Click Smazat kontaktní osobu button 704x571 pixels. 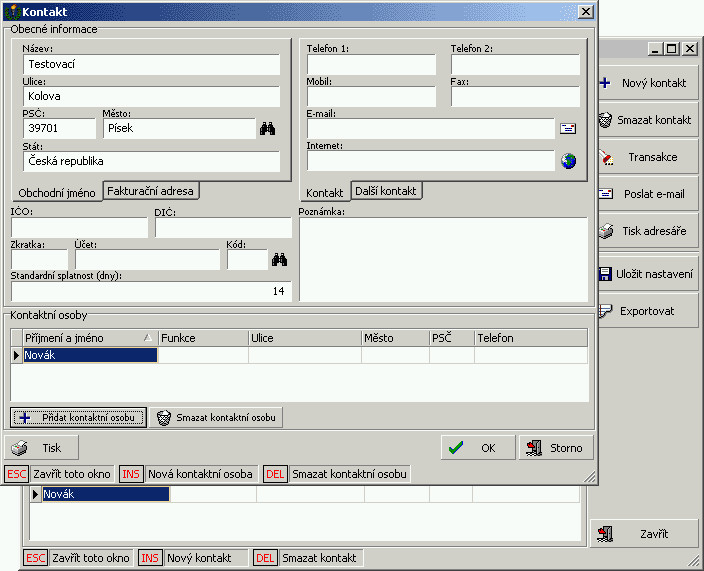[x=216, y=417]
